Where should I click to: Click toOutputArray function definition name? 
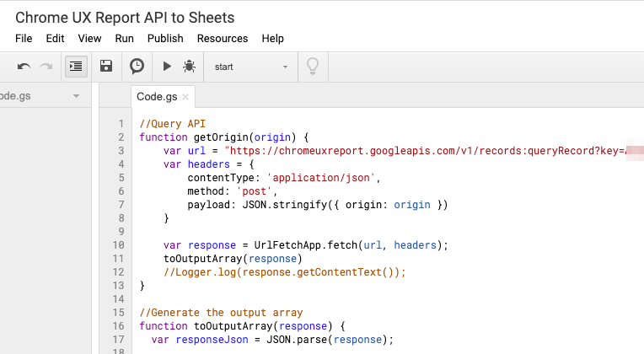click(233, 326)
